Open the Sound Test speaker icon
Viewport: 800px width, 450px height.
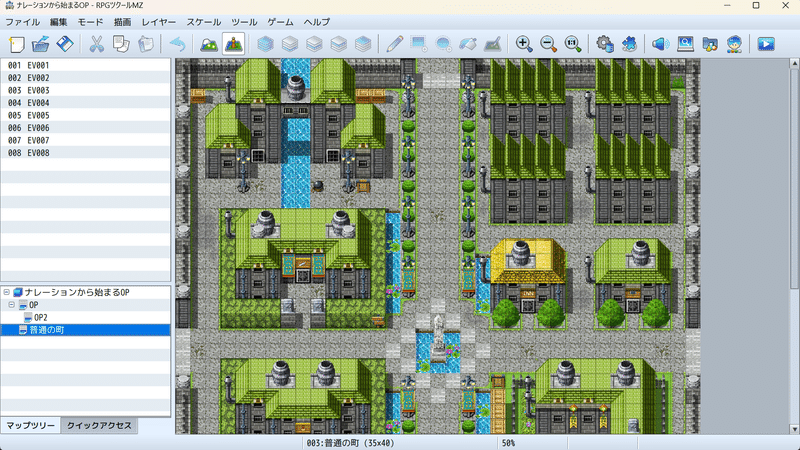click(661, 44)
